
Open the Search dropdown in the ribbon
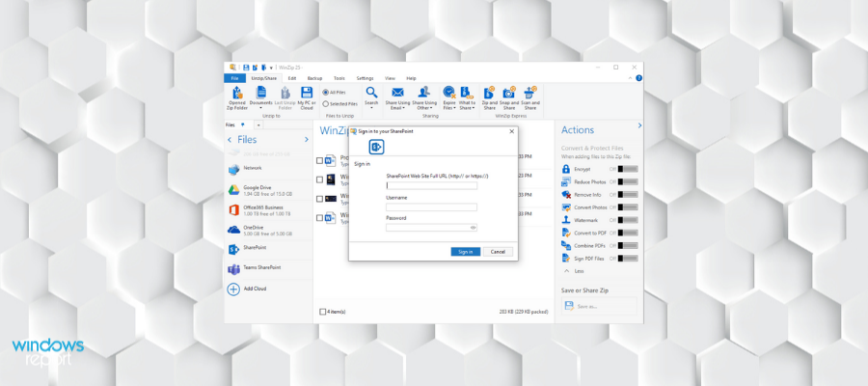[371, 107]
